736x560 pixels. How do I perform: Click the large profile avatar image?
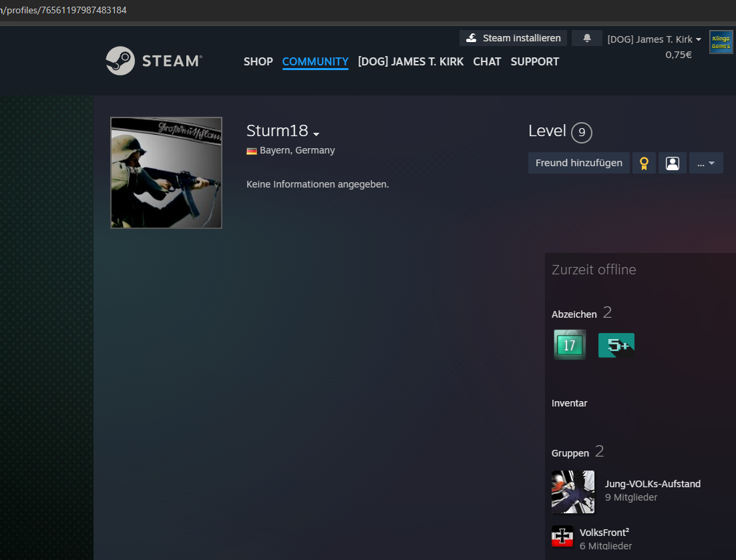point(166,173)
